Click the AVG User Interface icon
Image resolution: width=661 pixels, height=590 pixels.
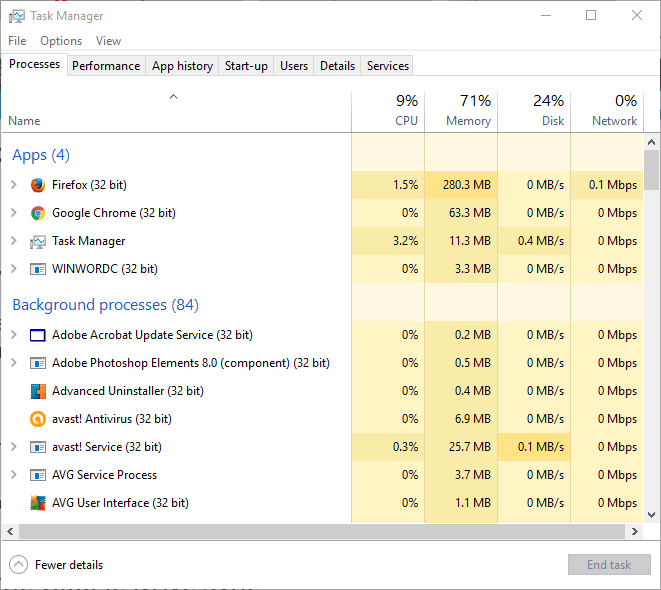(38, 503)
